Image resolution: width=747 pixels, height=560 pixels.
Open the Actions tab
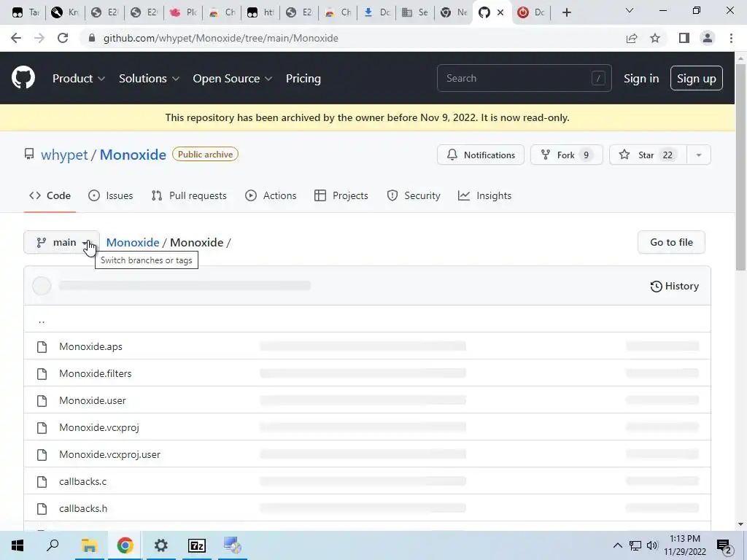(x=271, y=195)
